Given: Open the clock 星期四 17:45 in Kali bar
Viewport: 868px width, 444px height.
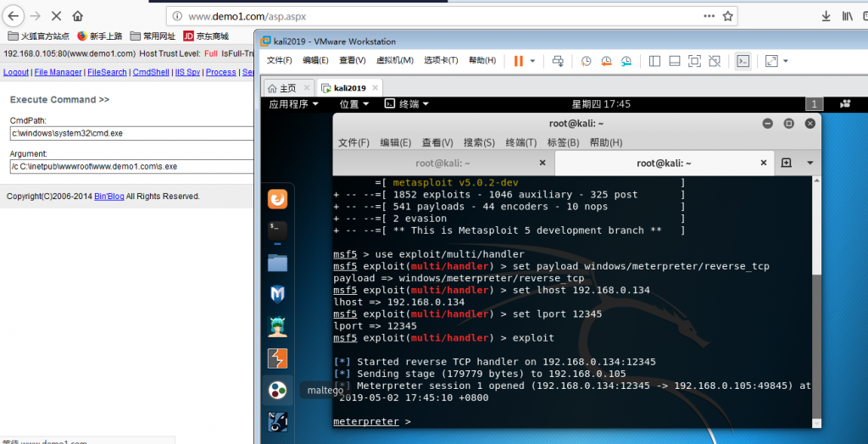Looking at the screenshot, I should (601, 104).
